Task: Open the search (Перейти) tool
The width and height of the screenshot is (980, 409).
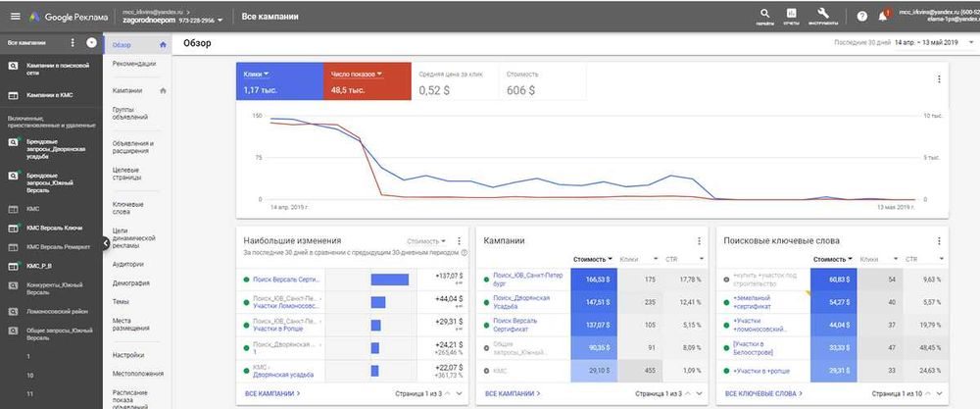Action: [x=765, y=14]
